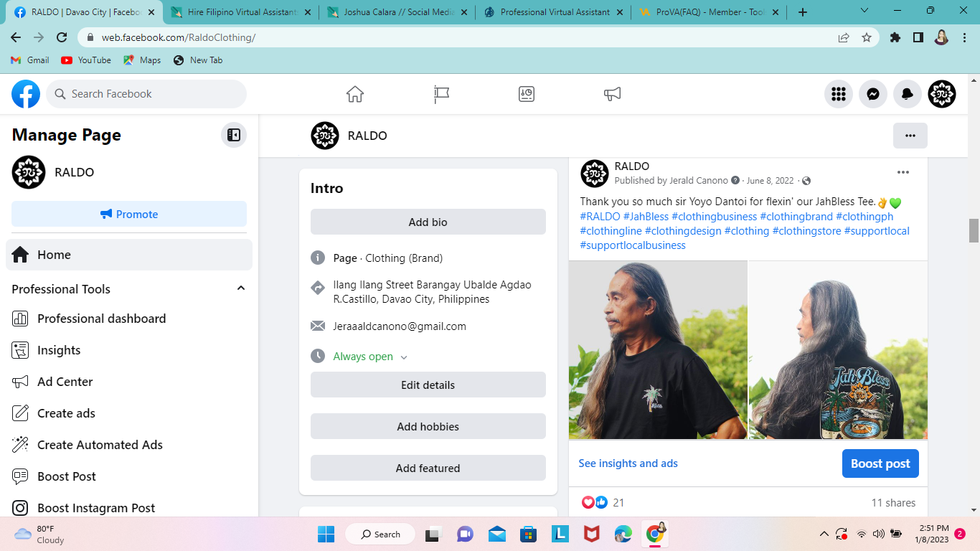
Task: Open the megaphone Ad Center icon
Action: pos(612,94)
